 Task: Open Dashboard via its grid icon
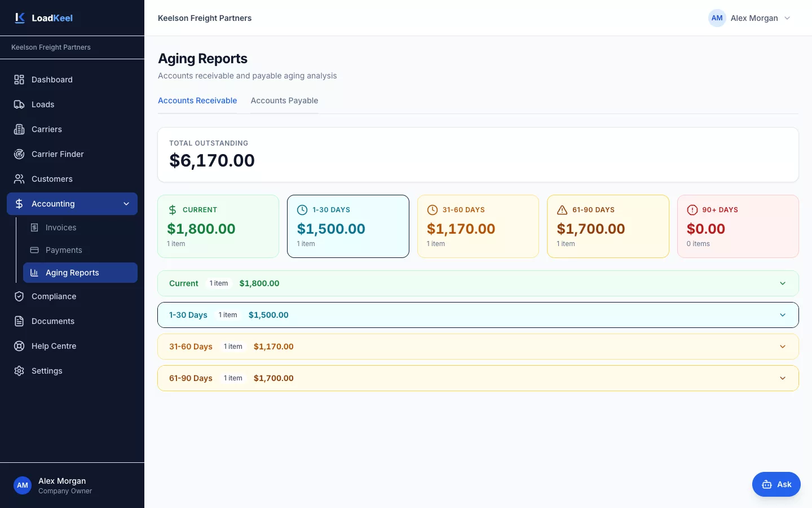(x=19, y=80)
